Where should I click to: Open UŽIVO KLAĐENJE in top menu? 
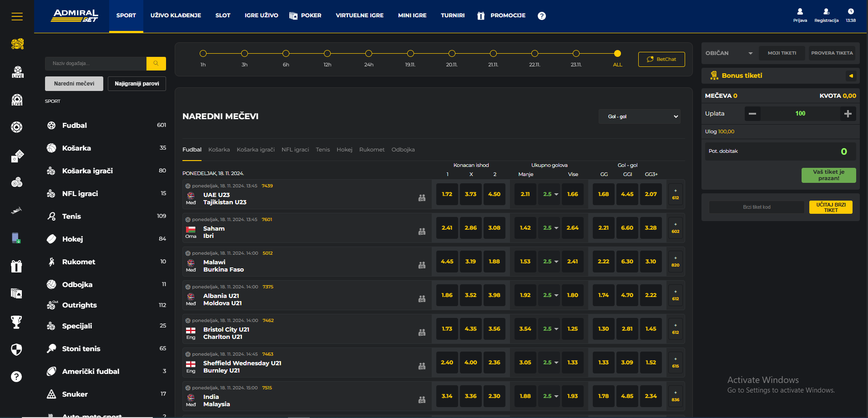(176, 15)
